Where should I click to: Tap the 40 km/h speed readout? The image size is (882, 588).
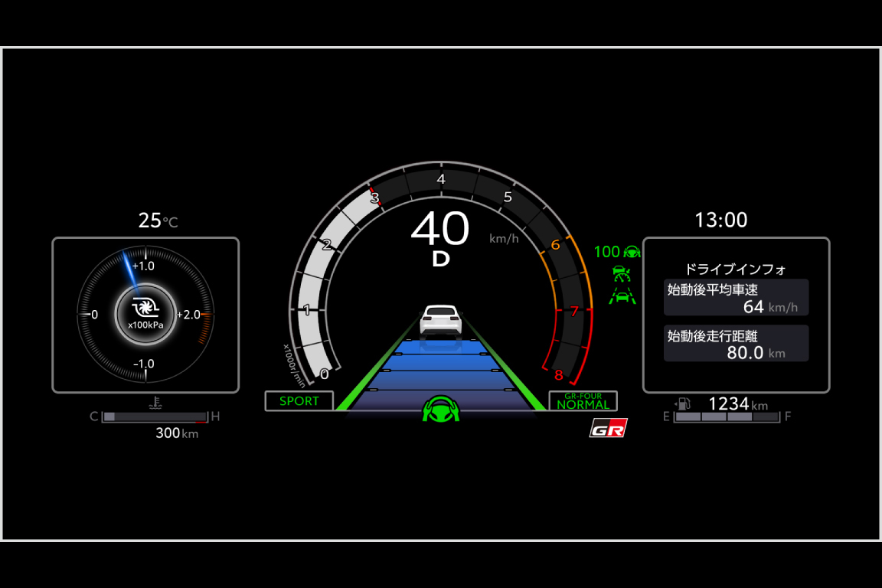point(440,230)
